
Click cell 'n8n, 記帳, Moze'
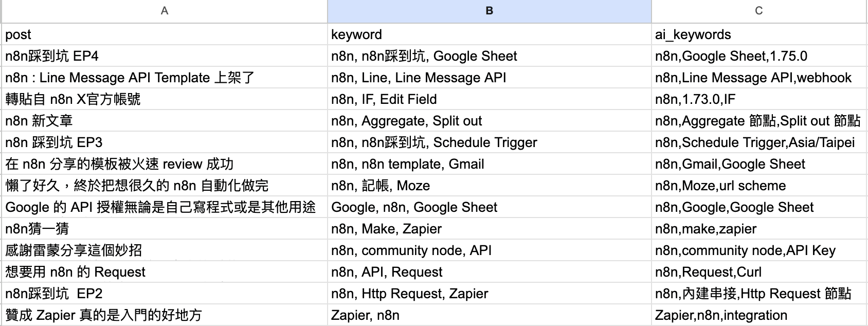point(489,186)
